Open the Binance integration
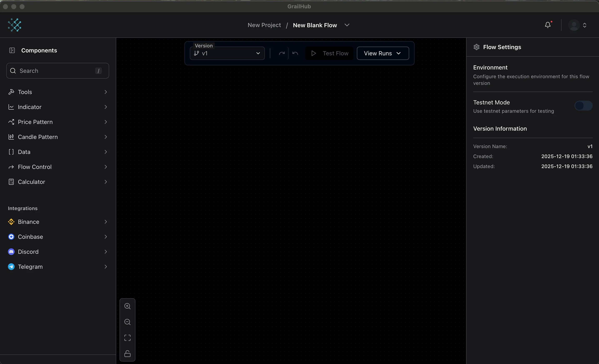Screen dimensions: 599x364 [x=29, y=222]
